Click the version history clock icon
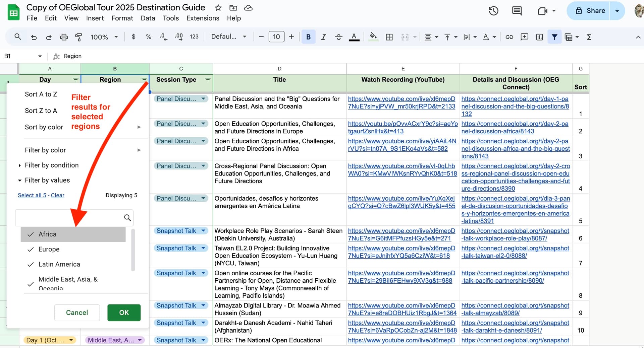644x348 pixels. [493, 11]
